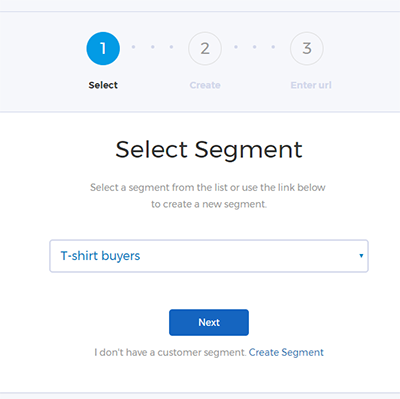Viewport: 400px width, 399px height.
Task: Select the 'Enter url' step label
Action: coord(311,85)
